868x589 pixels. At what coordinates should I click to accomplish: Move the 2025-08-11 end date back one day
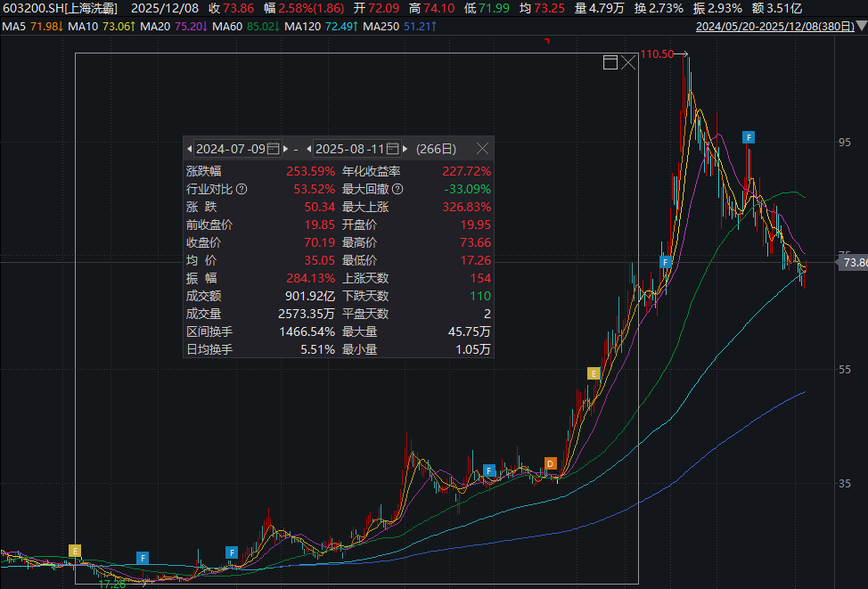(309, 149)
